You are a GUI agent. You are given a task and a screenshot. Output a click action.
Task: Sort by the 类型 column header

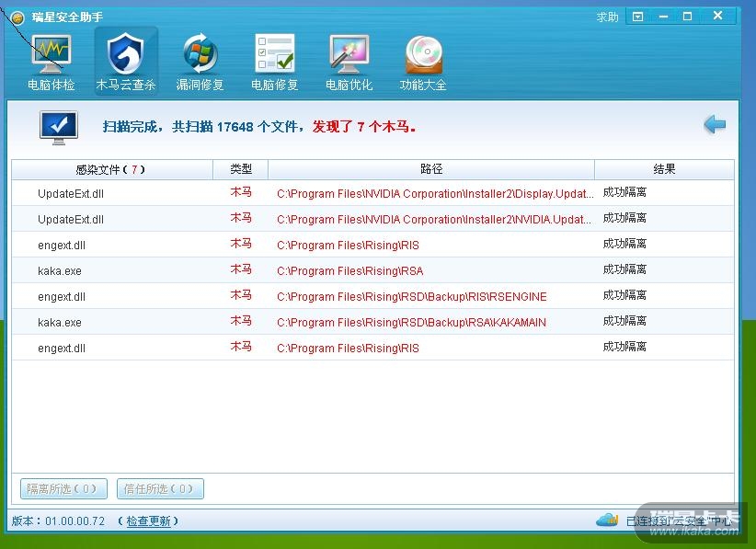click(241, 169)
